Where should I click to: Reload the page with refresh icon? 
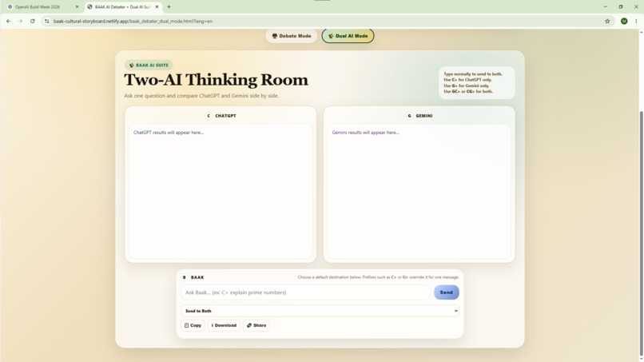point(33,21)
